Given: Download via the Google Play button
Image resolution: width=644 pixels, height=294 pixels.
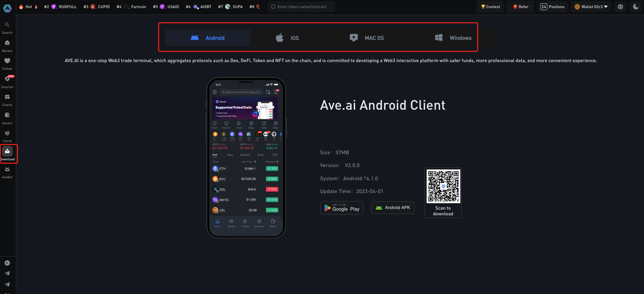Looking at the screenshot, I should [x=342, y=208].
